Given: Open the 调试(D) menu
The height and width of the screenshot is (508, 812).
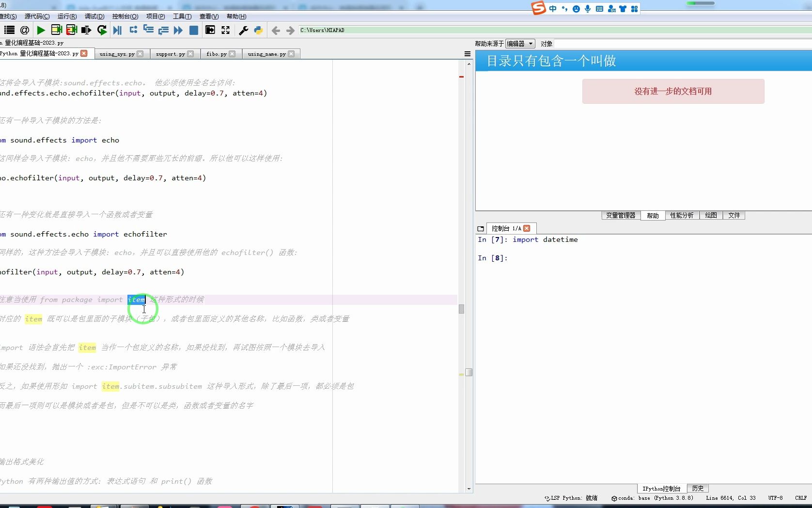Looking at the screenshot, I should (94, 16).
